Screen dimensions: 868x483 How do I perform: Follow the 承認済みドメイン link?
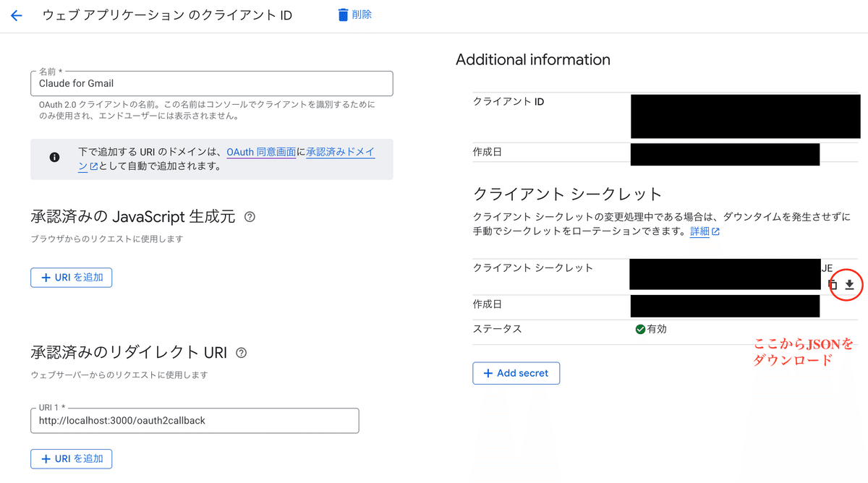coord(340,153)
